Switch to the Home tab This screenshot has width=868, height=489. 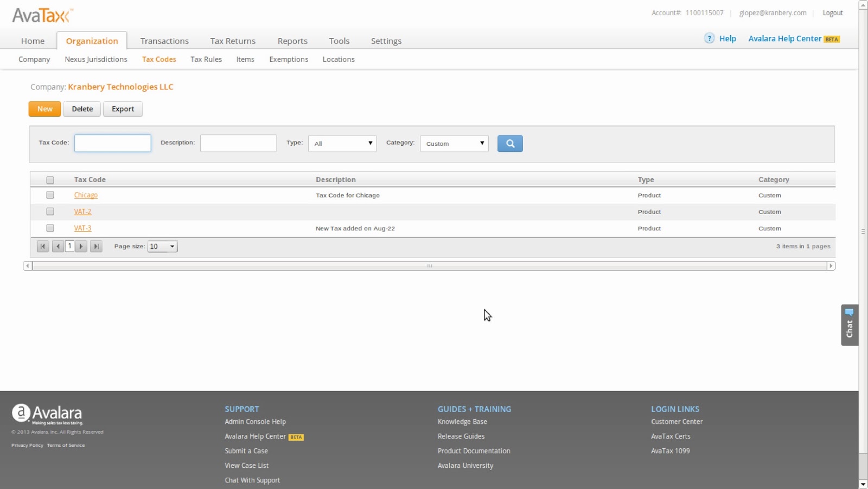(x=33, y=41)
